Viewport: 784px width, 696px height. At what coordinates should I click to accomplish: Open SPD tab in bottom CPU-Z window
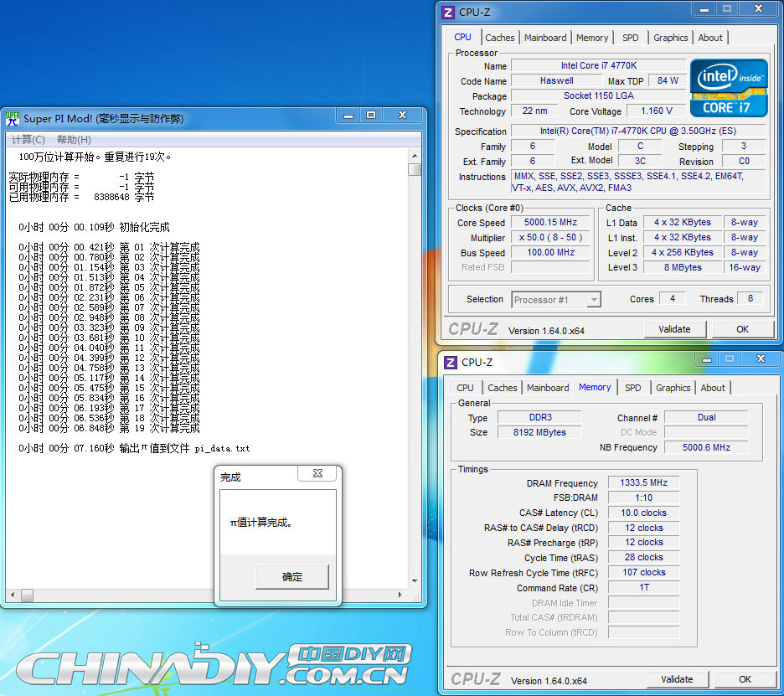633,388
